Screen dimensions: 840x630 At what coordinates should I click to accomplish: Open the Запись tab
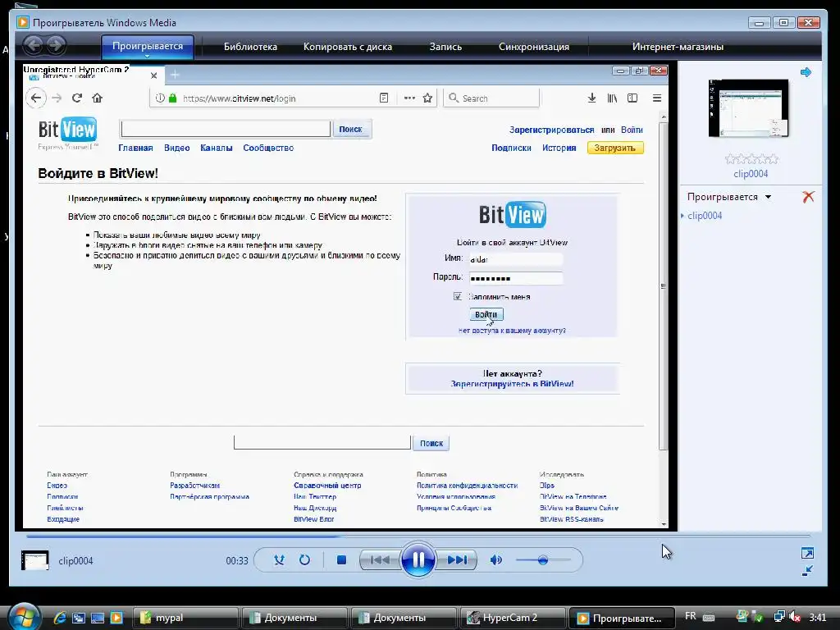(x=445, y=47)
